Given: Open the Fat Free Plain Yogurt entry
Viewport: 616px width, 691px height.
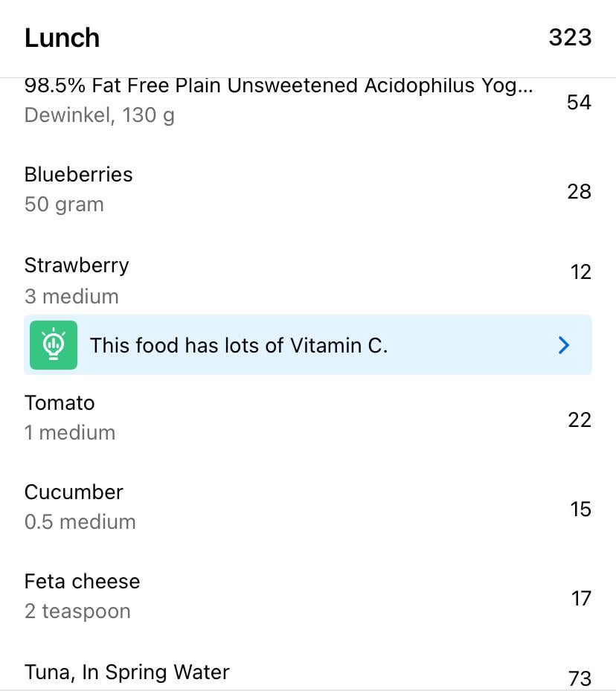Looking at the screenshot, I should pos(308,102).
